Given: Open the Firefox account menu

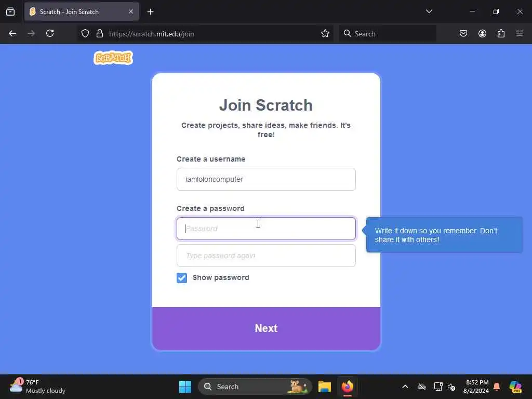Looking at the screenshot, I should tap(482, 34).
